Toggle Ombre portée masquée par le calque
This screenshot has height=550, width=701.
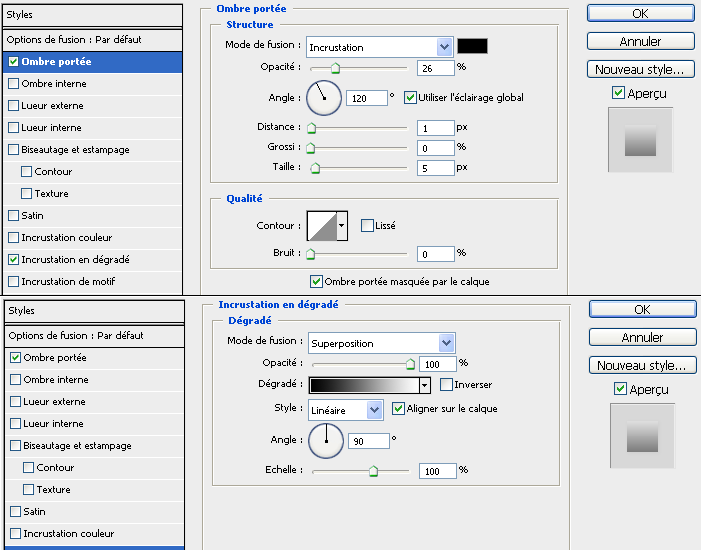tap(316, 282)
